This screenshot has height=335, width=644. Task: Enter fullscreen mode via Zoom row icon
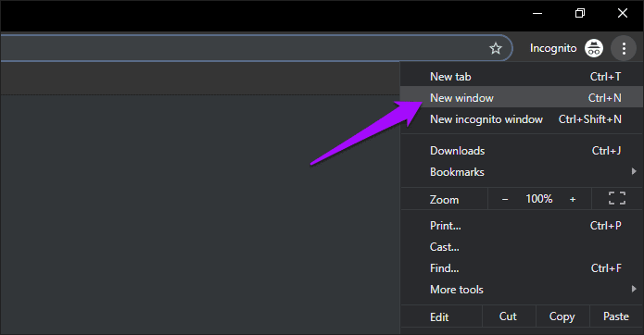617,199
